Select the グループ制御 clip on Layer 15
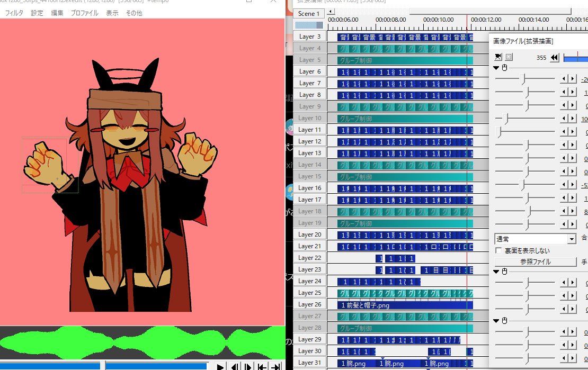The height and width of the screenshot is (370, 588). pyautogui.click(x=405, y=177)
